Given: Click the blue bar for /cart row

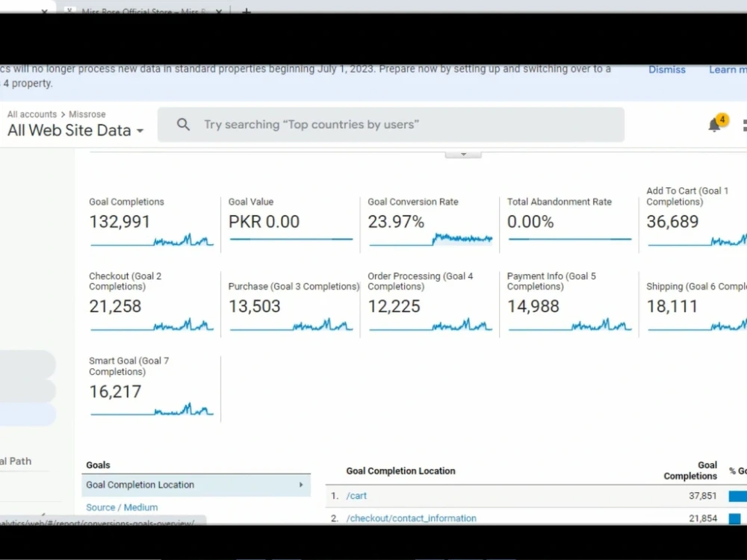Looking at the screenshot, I should click(x=737, y=497).
